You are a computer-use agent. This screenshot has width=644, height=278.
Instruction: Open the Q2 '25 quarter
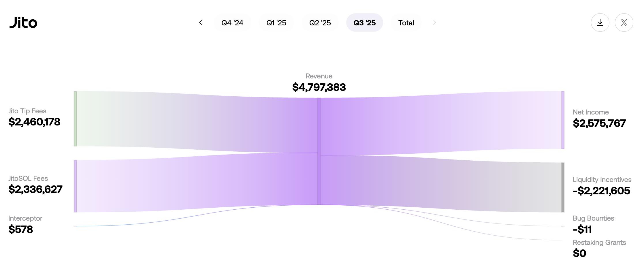click(x=320, y=23)
